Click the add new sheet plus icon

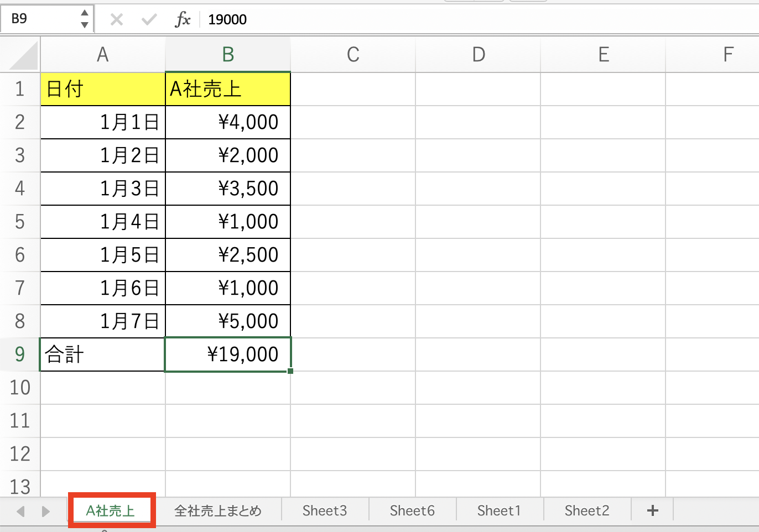pyautogui.click(x=652, y=510)
